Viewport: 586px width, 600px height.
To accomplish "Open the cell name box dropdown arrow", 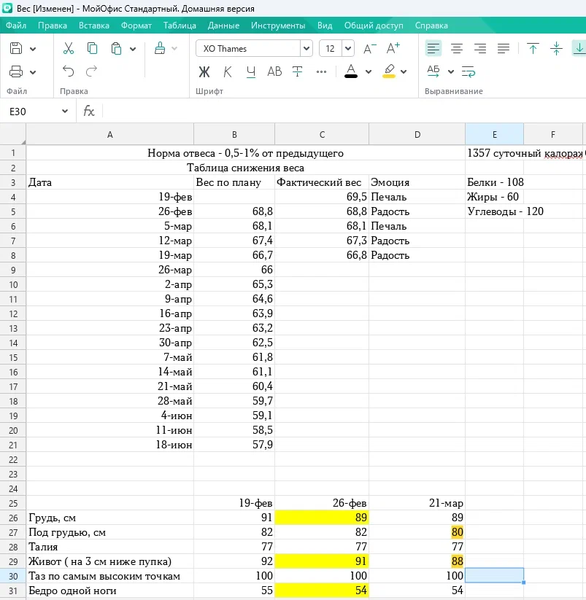I will click(65, 111).
